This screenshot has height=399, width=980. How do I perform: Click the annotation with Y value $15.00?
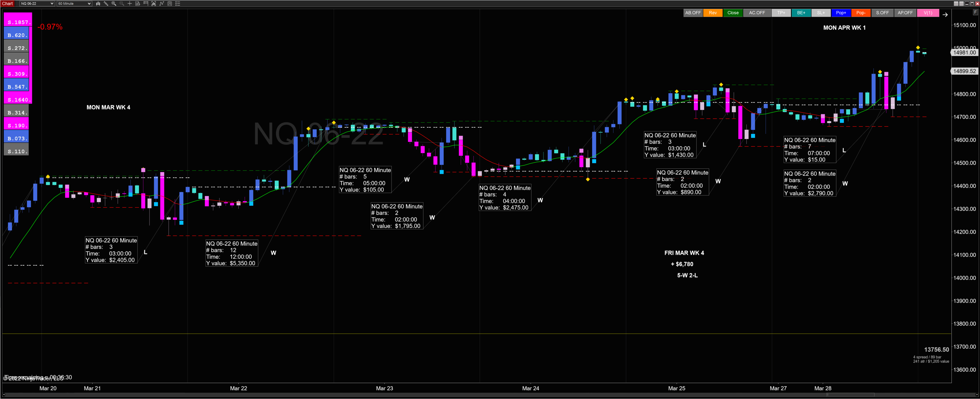(x=810, y=150)
